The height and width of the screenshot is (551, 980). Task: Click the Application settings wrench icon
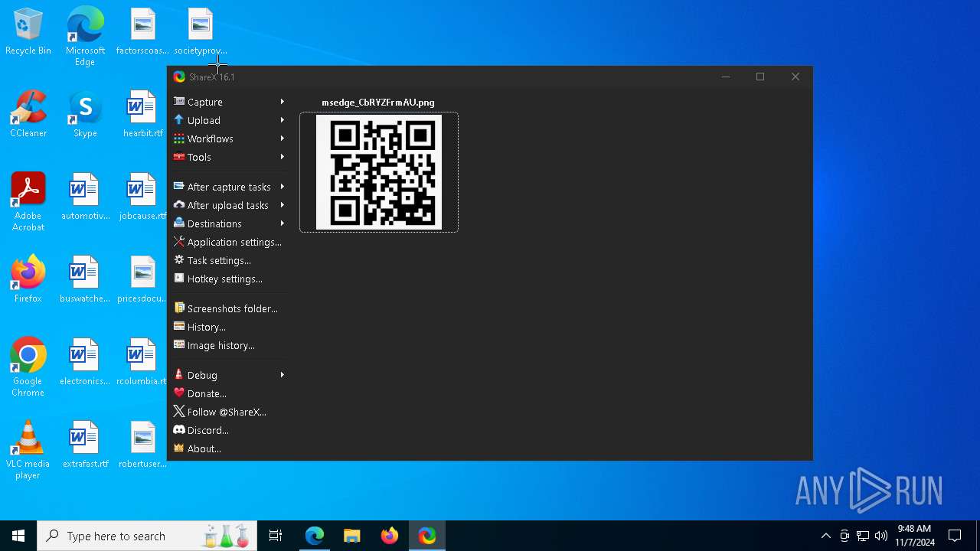click(179, 241)
